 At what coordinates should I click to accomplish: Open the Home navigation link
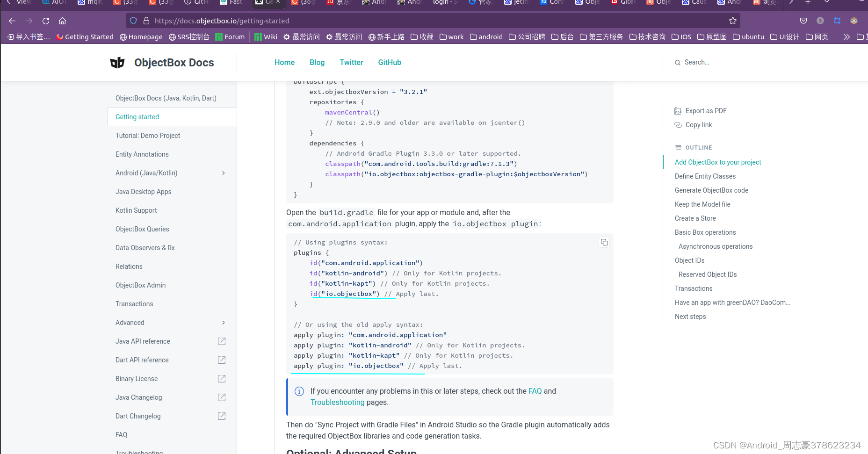tap(284, 62)
